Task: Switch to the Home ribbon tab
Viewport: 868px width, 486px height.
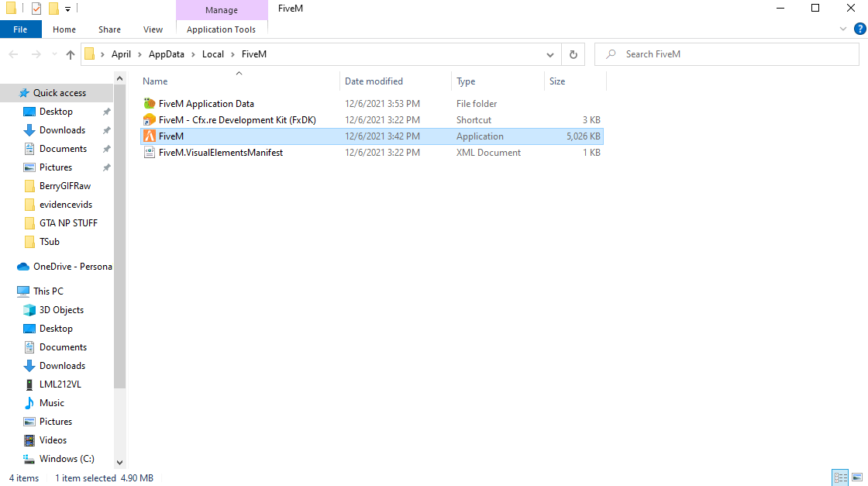Action: click(x=64, y=29)
